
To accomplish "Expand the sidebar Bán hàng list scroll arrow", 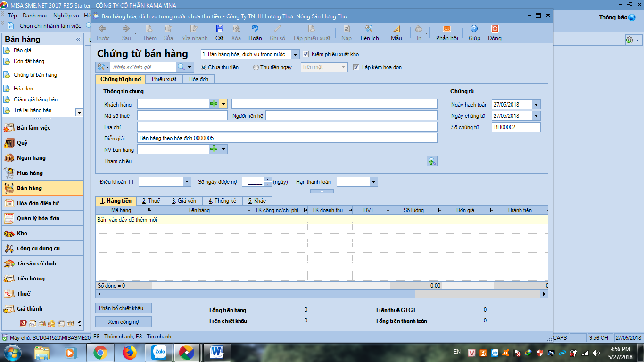I will [x=79, y=112].
